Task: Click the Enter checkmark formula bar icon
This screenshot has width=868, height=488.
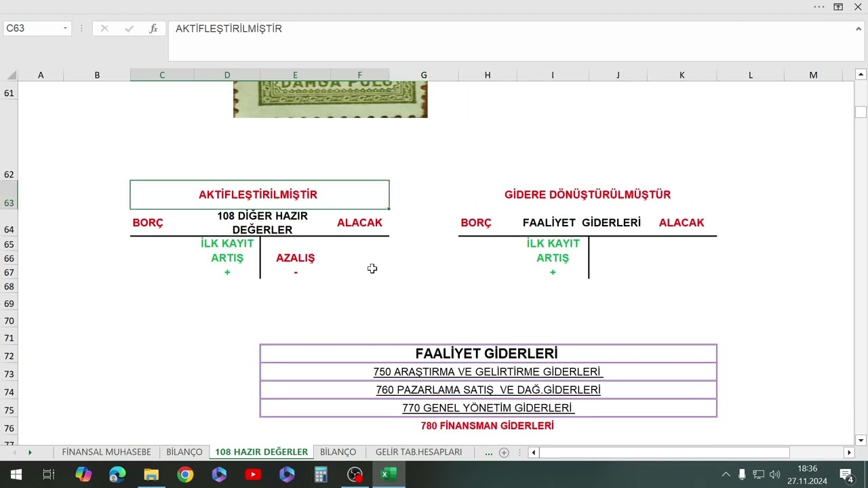Action: pyautogui.click(x=129, y=28)
